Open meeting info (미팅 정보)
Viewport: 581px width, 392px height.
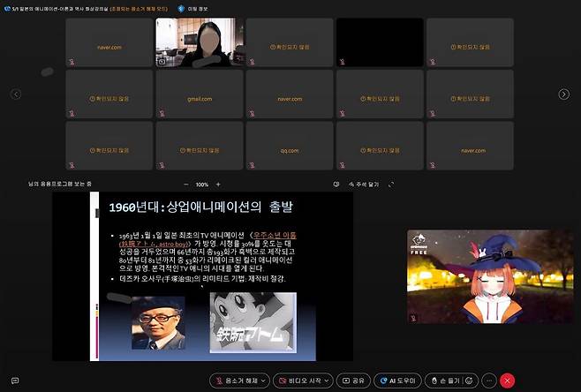tap(198, 9)
